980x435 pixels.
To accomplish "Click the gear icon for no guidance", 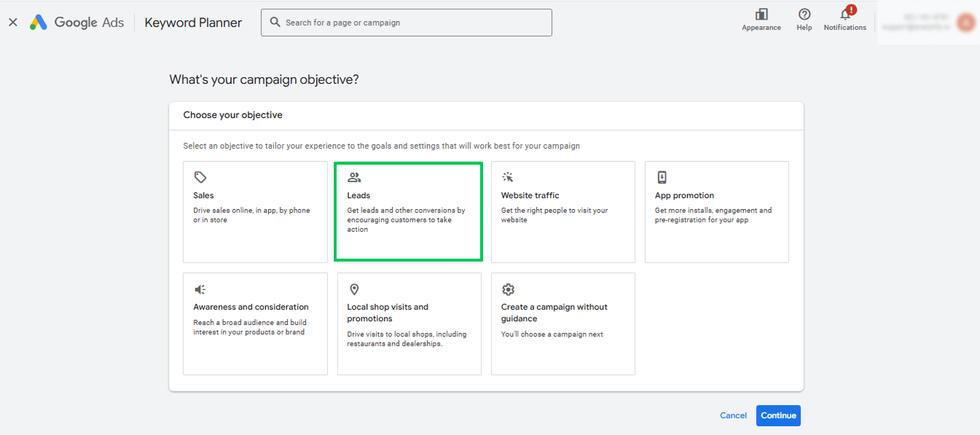I will pyautogui.click(x=508, y=289).
